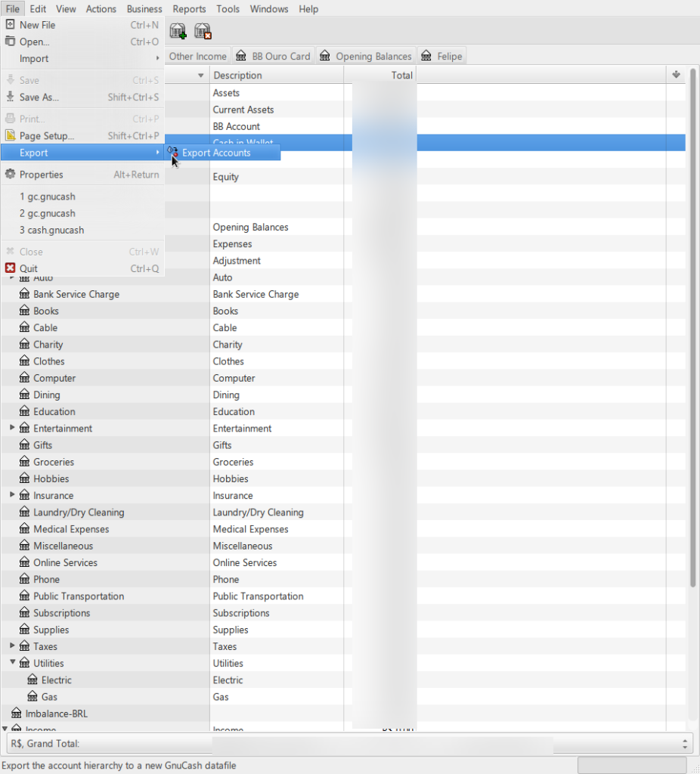The height and width of the screenshot is (774, 700).
Task: Click the New File icon in File menu
Action: [10, 24]
